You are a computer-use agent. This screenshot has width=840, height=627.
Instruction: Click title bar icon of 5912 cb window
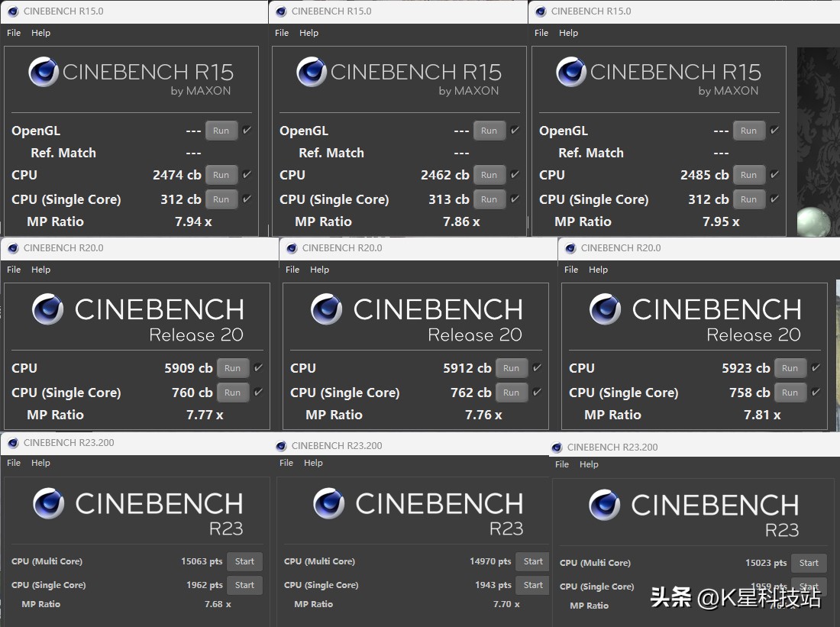(x=292, y=248)
